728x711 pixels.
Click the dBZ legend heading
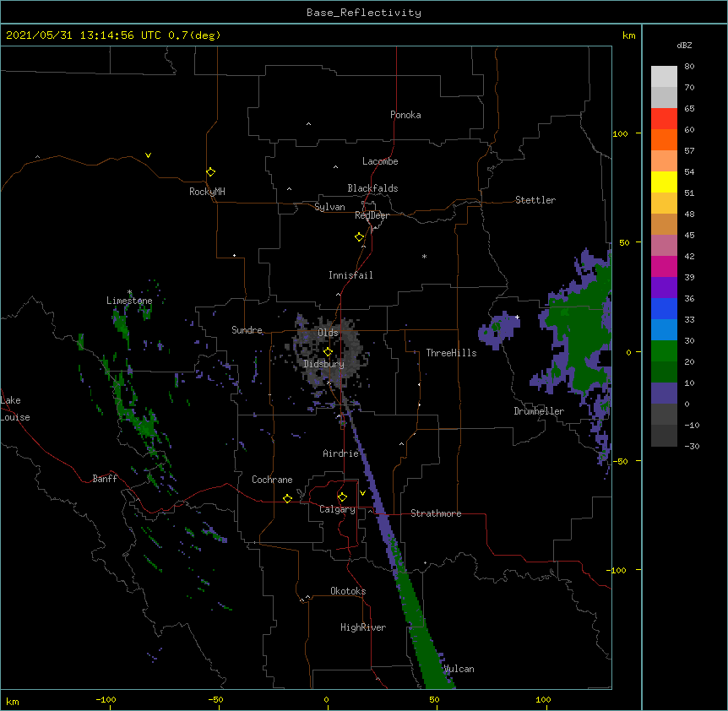coord(684,45)
